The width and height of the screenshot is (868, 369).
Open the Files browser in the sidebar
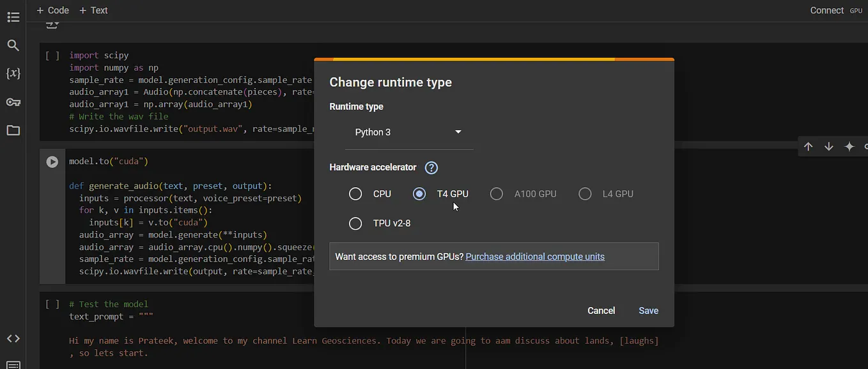coord(13,130)
